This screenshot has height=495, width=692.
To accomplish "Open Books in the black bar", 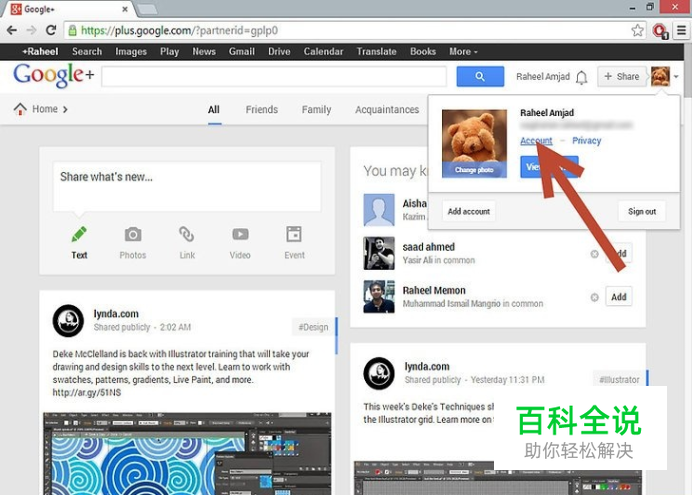I will (x=423, y=52).
